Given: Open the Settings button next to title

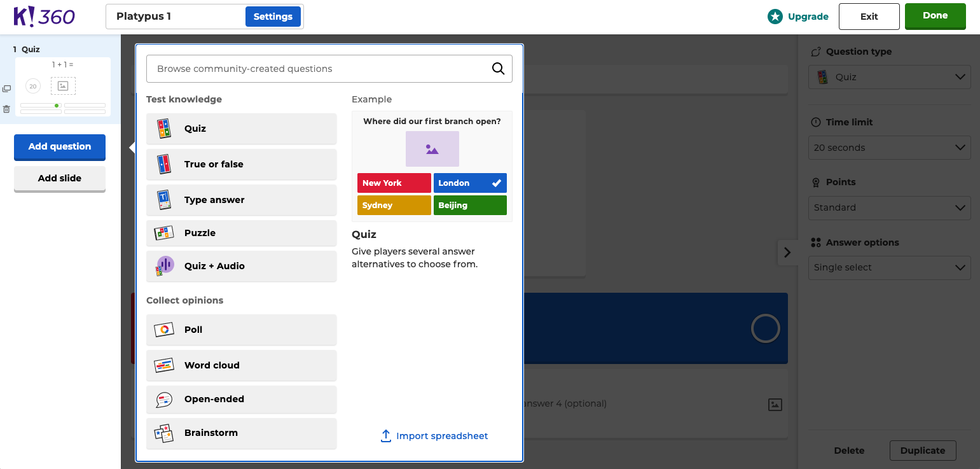Looking at the screenshot, I should point(273,17).
